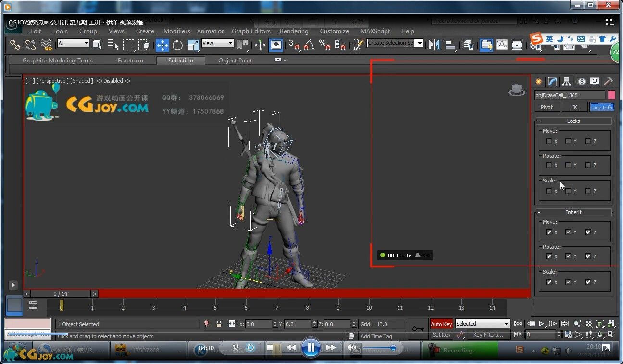This screenshot has height=364, width=623.
Task: Select the Scale tool in the toolbar
Action: tap(193, 45)
